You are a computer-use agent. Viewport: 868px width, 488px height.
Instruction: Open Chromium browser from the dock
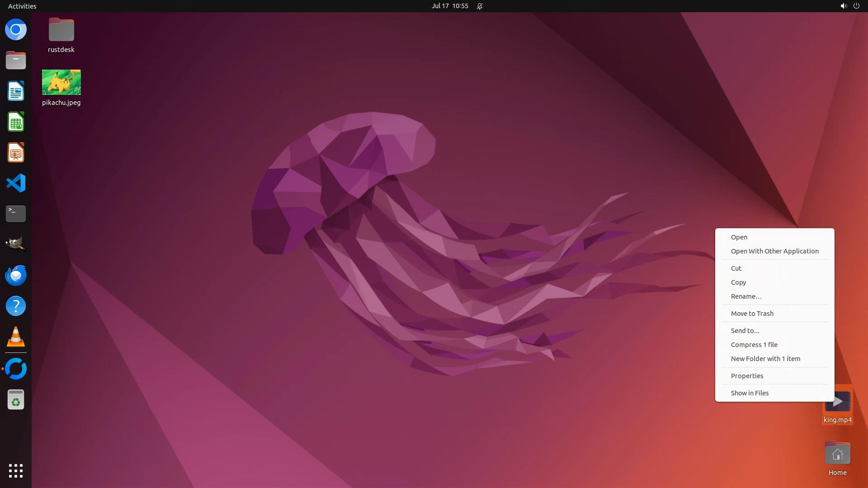click(x=16, y=30)
